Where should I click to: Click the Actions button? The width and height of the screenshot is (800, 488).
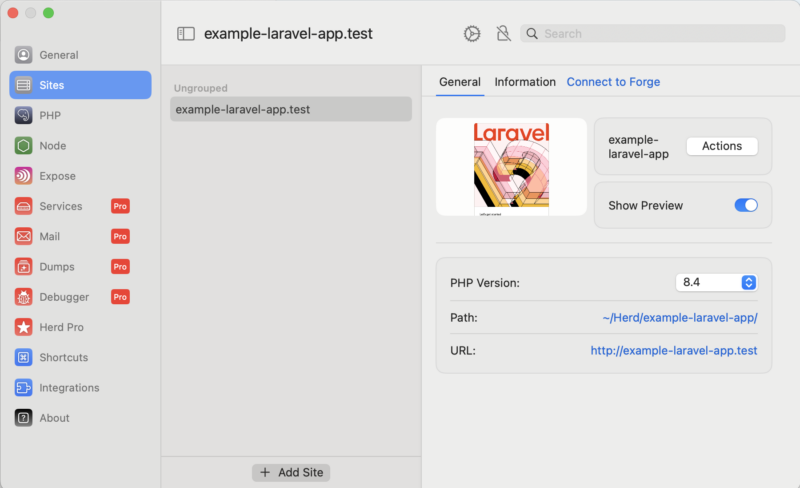721,146
